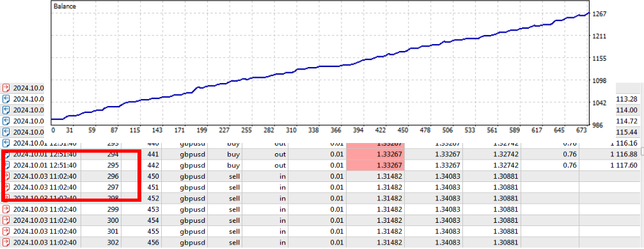This screenshot has height=249, width=644.
Task: Click the red deal icon for deal 297
Action: point(6,188)
